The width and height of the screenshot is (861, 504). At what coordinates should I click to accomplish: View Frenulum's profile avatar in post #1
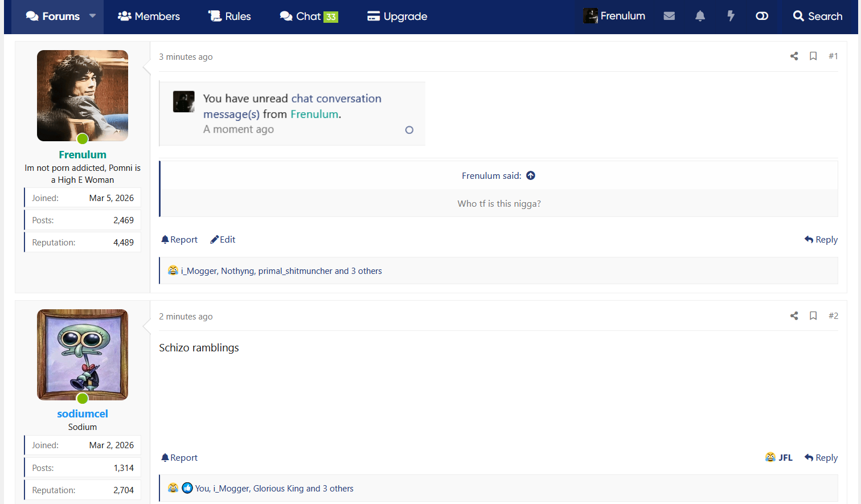pos(83,96)
